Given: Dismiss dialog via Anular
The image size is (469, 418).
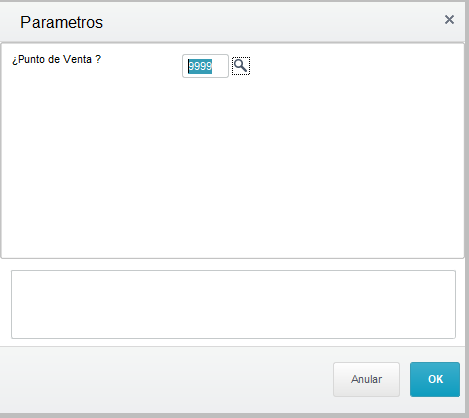Looking at the screenshot, I should click(x=366, y=379).
